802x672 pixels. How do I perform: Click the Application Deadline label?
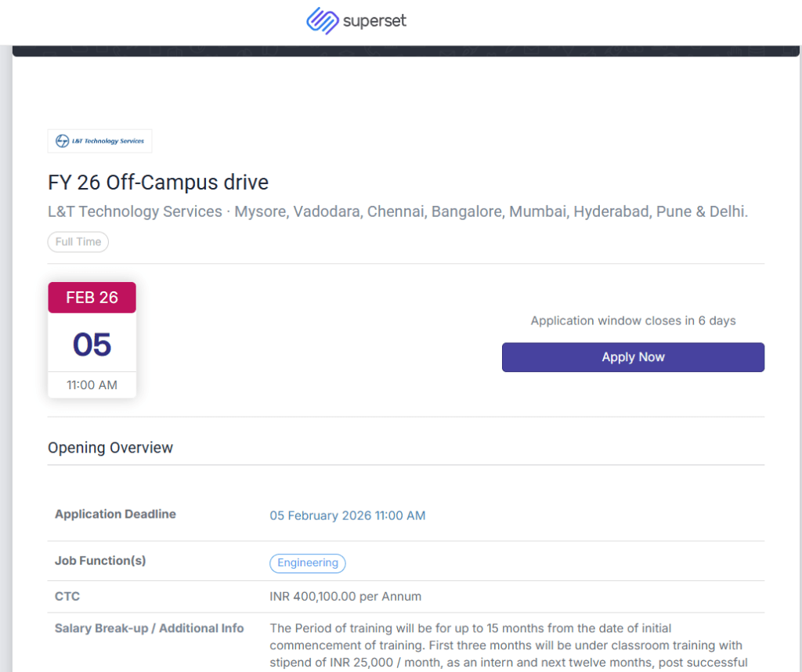(x=115, y=514)
